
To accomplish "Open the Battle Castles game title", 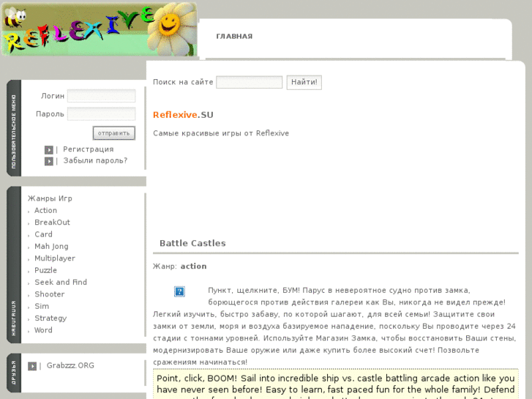I will point(192,243).
